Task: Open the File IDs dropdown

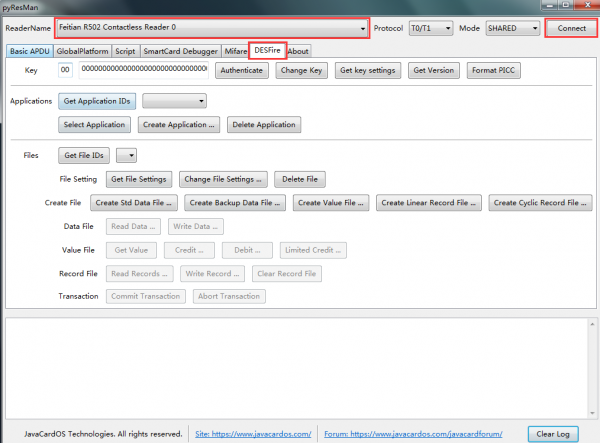Action: click(126, 155)
